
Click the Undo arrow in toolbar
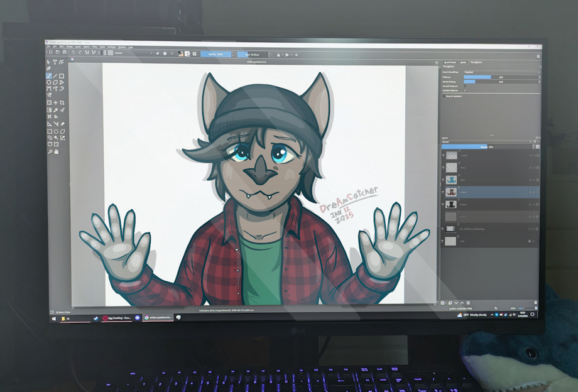74,52
